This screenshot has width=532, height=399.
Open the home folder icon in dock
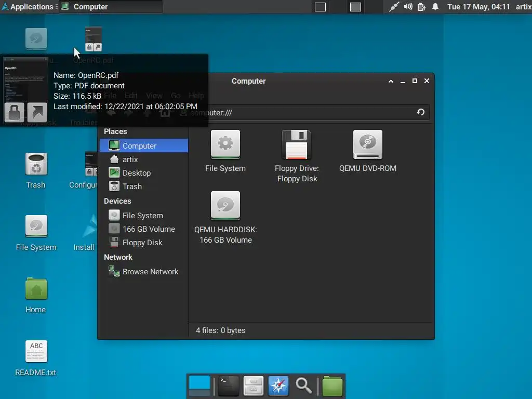tap(332, 386)
